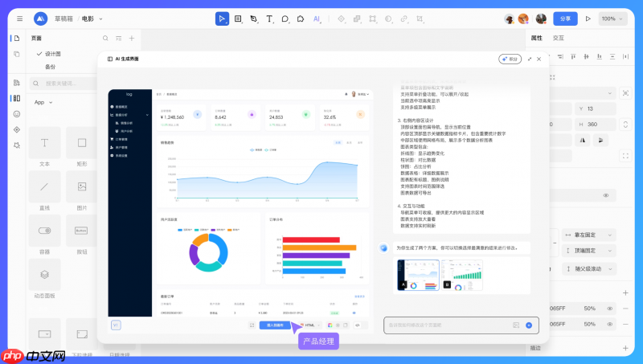Toggle visibility eye in properties panel
Image resolution: width=643 pixels, height=364 pixels.
pos(606,195)
